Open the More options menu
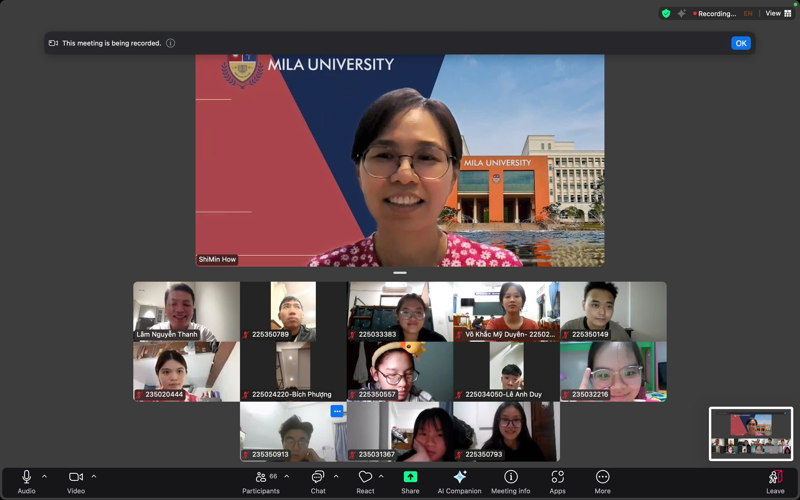The image size is (800, 500). click(603, 482)
